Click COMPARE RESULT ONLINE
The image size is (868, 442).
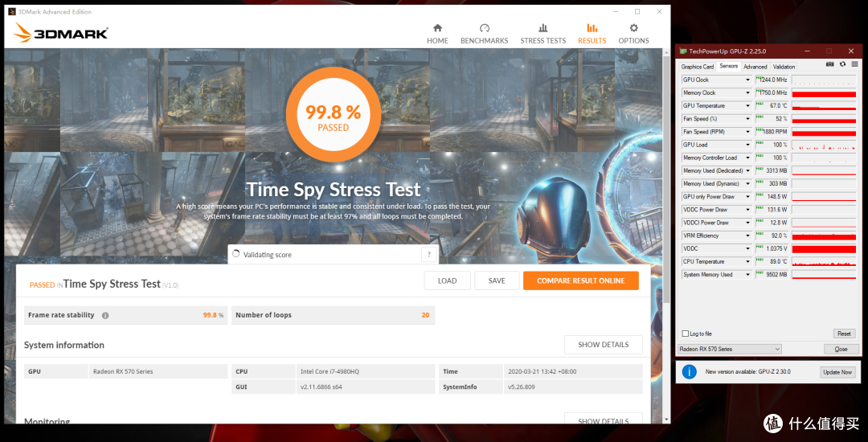(x=581, y=280)
